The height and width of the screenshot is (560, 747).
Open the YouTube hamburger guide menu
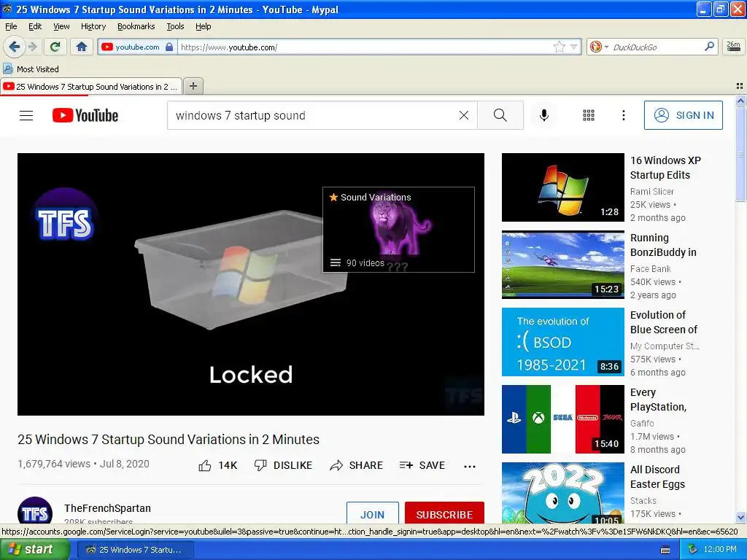(26, 115)
